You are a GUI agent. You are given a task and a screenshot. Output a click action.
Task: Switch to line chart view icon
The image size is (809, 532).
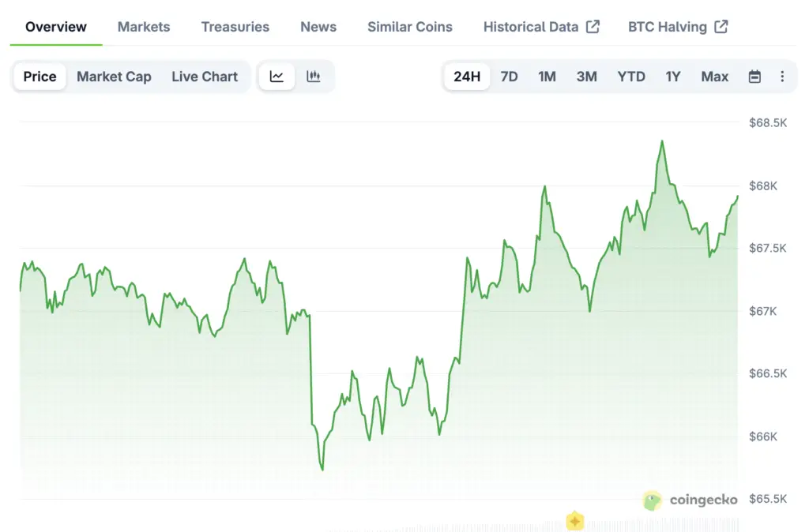tap(277, 77)
